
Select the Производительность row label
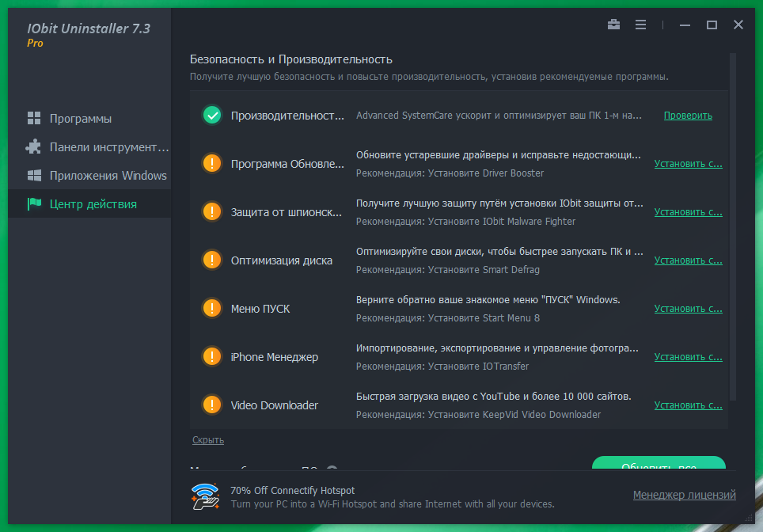[x=287, y=116]
